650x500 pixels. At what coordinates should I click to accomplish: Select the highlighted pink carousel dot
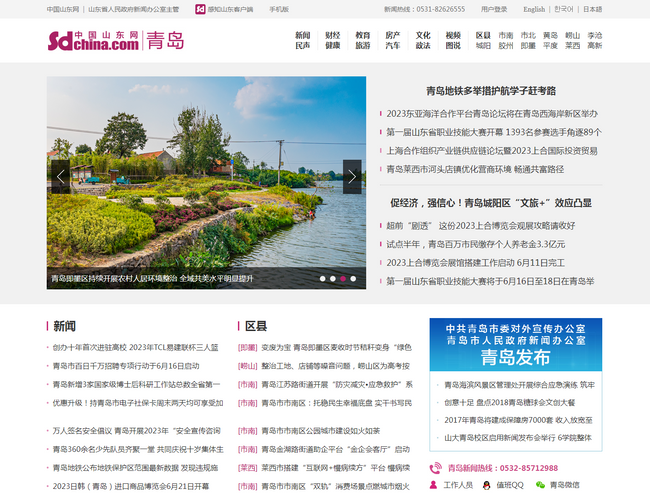point(343,279)
